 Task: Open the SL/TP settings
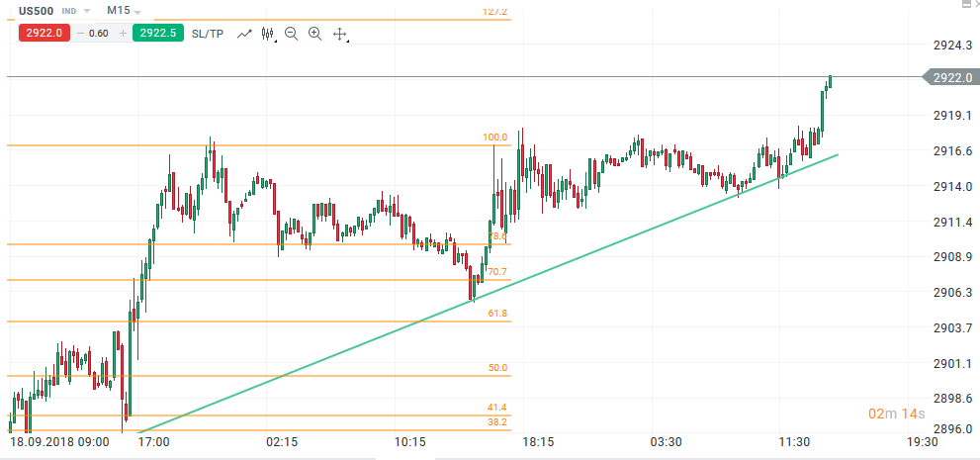(x=208, y=33)
